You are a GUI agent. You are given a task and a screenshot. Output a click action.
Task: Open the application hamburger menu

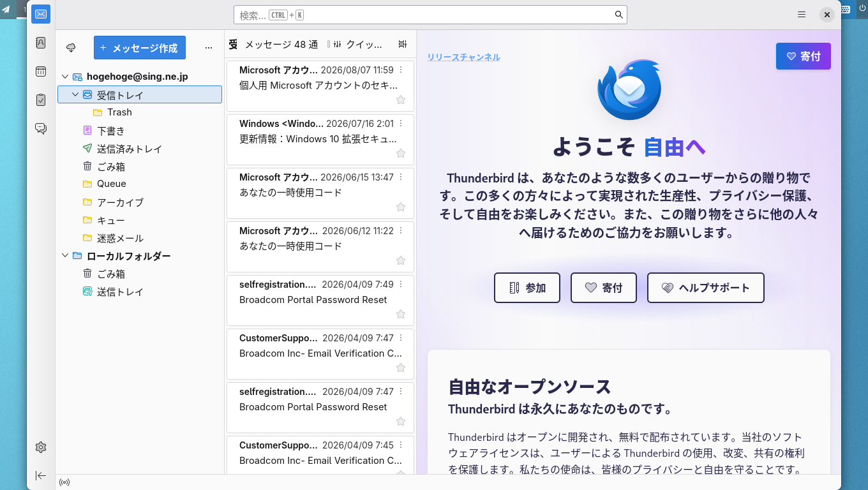pyautogui.click(x=802, y=15)
